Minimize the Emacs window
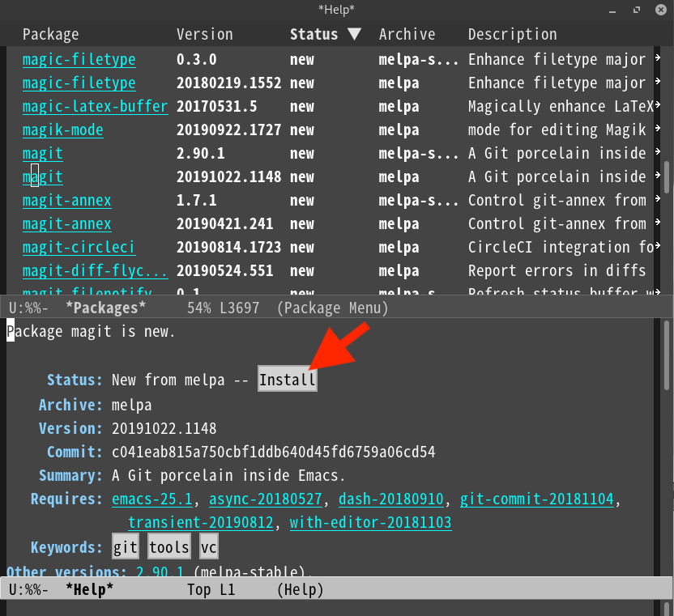This screenshot has width=674, height=616. tap(612, 11)
